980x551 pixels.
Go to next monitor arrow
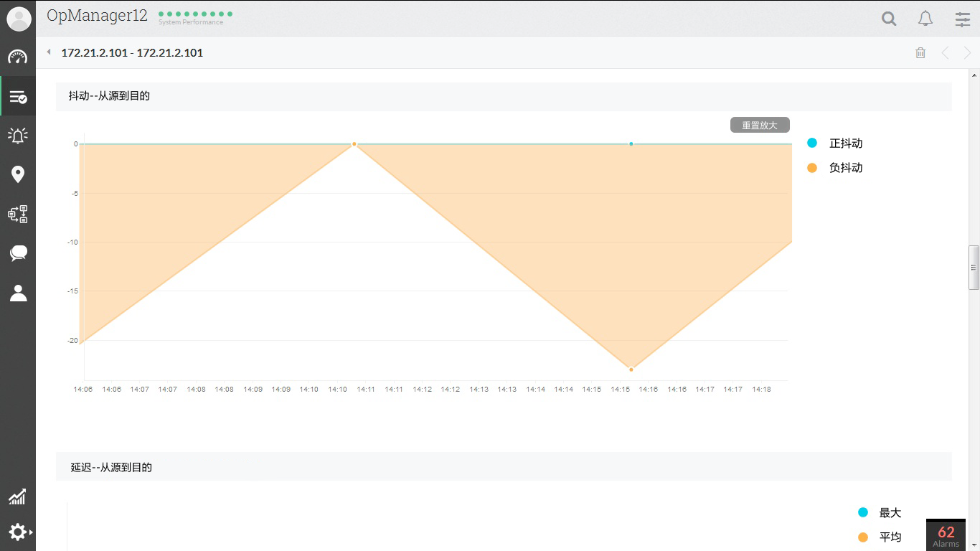click(x=967, y=52)
